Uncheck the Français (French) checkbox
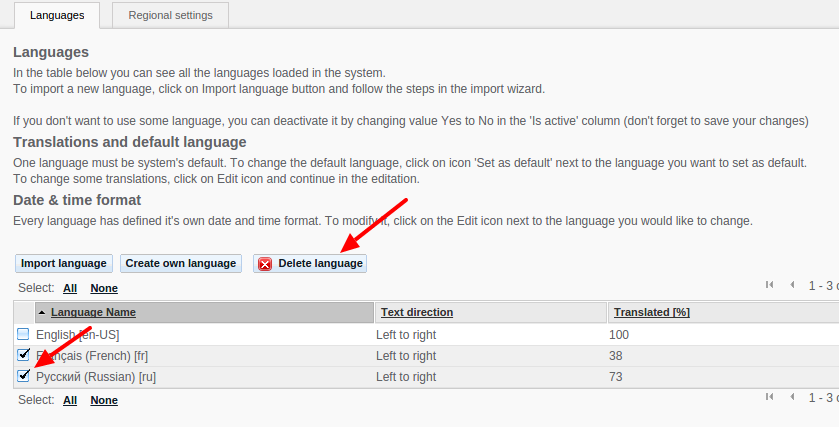The width and height of the screenshot is (839, 427). coord(23,355)
